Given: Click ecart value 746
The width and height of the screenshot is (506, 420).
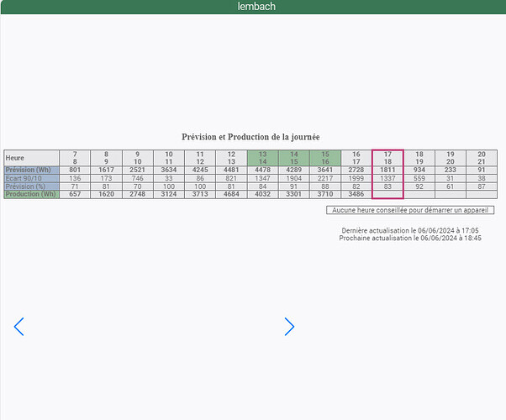Looking at the screenshot, I should 138,178.
